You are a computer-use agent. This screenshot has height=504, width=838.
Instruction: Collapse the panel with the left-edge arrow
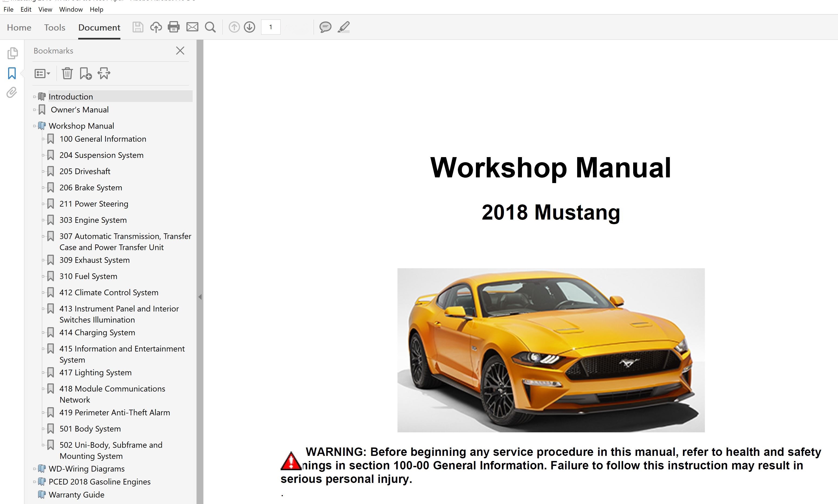coord(201,297)
